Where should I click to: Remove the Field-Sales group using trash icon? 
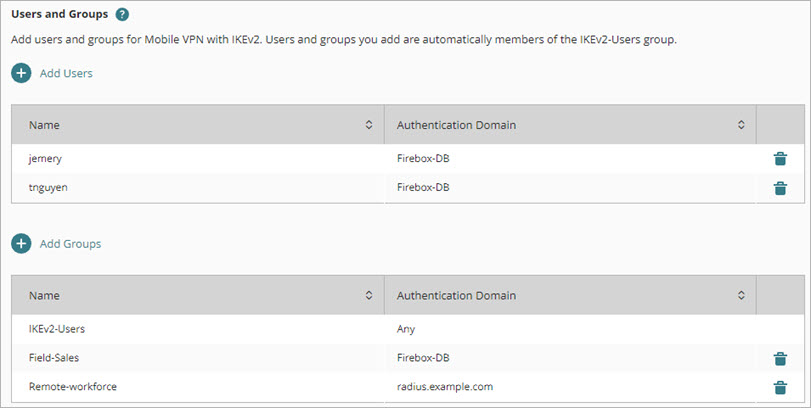point(780,358)
